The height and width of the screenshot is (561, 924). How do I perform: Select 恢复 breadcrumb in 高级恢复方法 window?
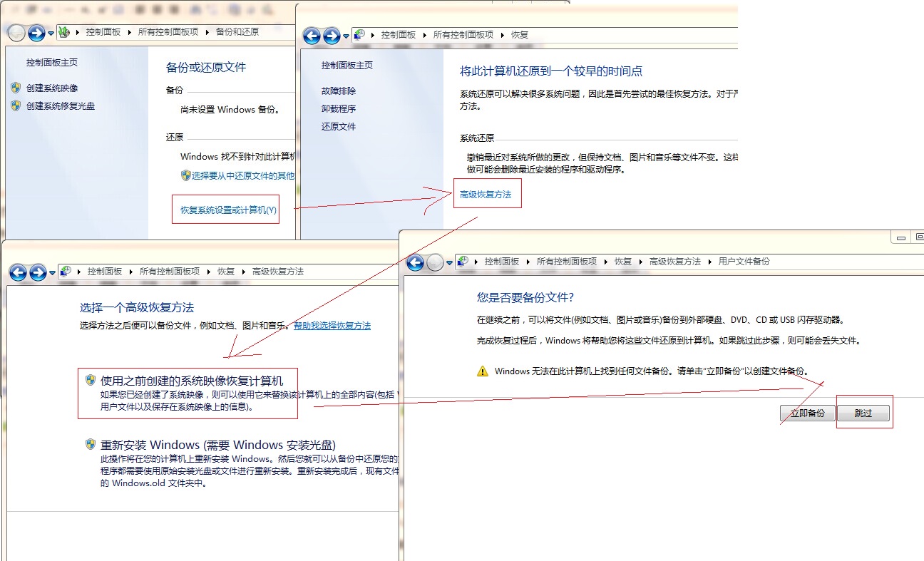click(226, 272)
